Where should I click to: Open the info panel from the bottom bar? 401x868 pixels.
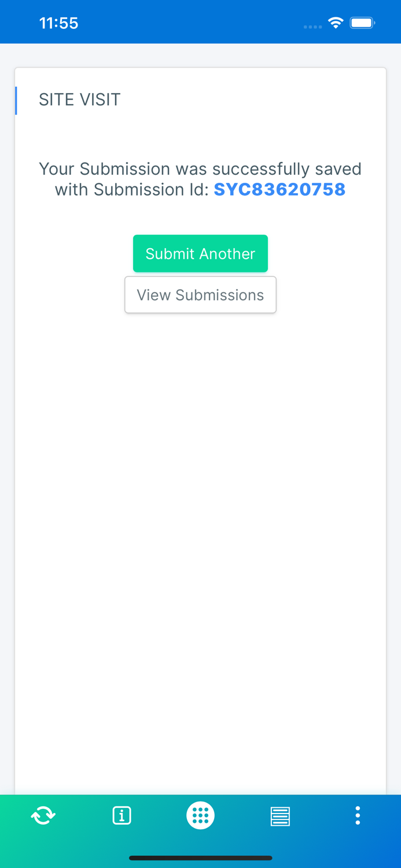point(122,815)
